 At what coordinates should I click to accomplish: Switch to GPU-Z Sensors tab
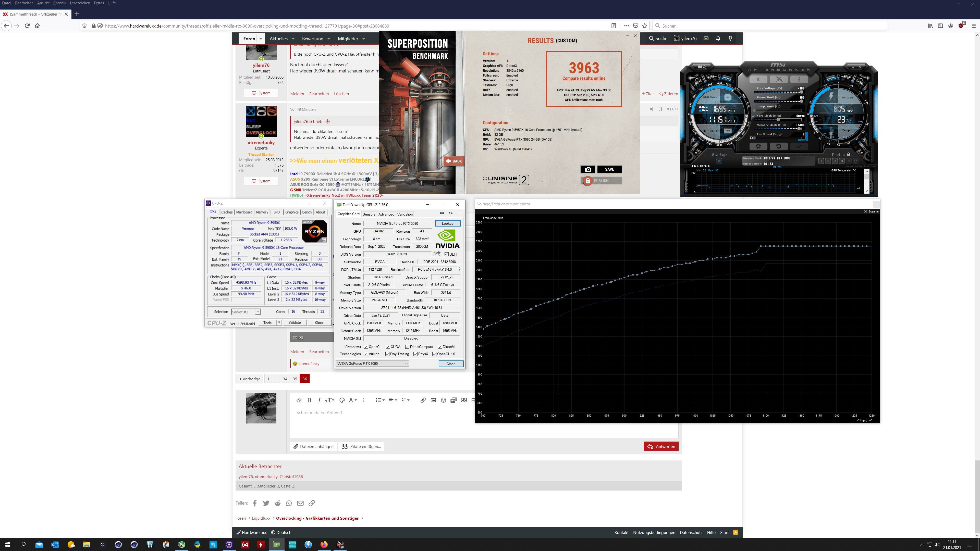[369, 214]
